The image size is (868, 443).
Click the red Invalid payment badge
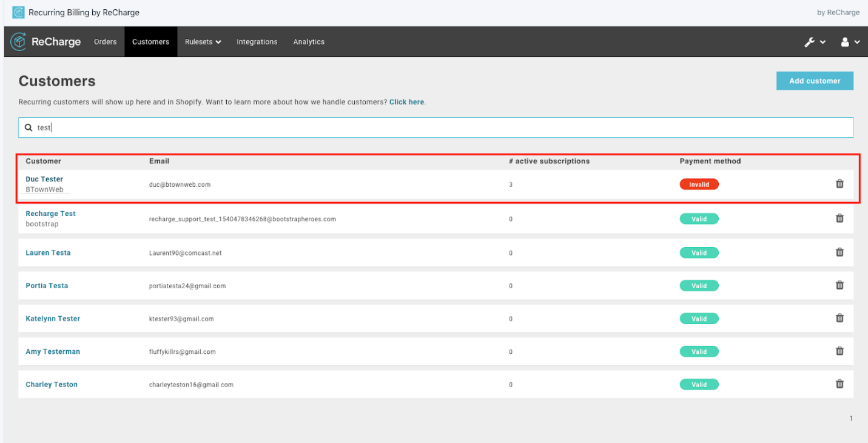point(699,184)
